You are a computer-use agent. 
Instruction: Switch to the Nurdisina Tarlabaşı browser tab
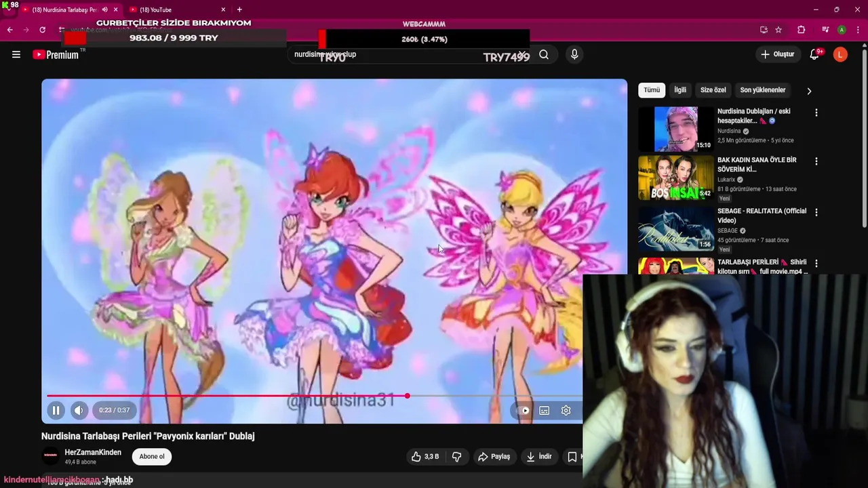pyautogui.click(x=64, y=9)
